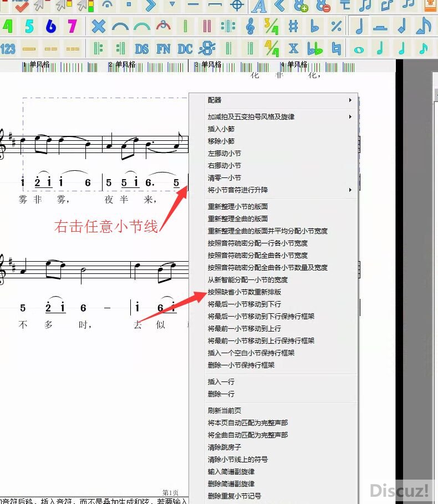Select the green eighth note icon
Screen dimensions: 438x504
click(x=424, y=49)
